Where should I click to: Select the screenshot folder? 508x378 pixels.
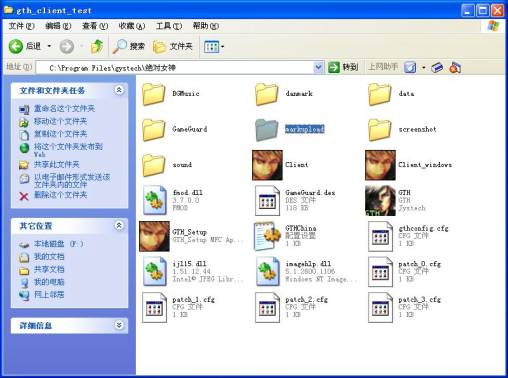(x=380, y=129)
